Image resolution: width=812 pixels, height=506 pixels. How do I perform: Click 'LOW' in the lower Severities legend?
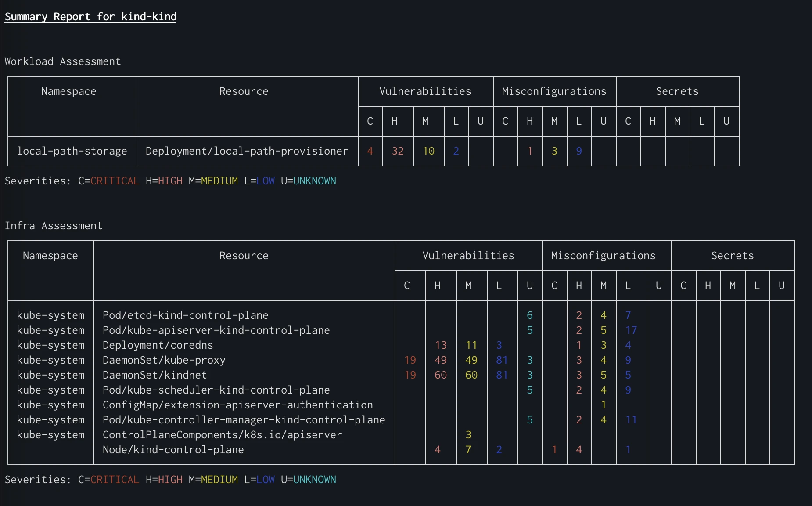[x=266, y=480]
